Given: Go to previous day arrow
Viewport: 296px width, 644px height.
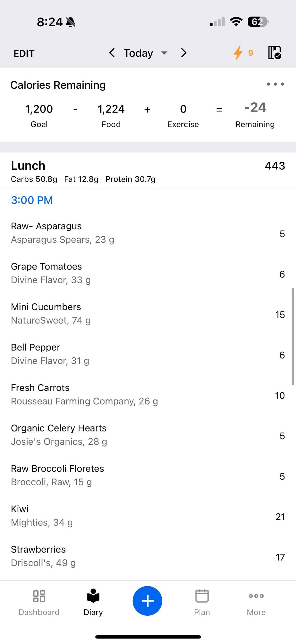Looking at the screenshot, I should pos(112,53).
